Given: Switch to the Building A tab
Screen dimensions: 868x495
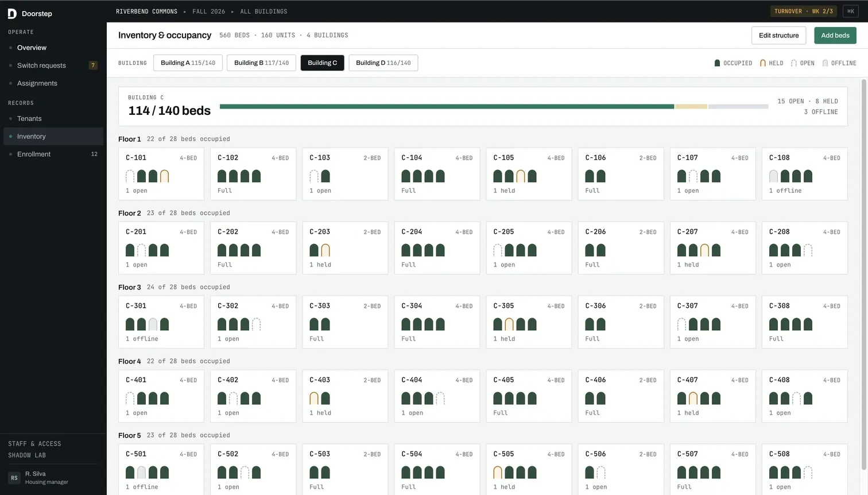Looking at the screenshot, I should click(x=188, y=63).
